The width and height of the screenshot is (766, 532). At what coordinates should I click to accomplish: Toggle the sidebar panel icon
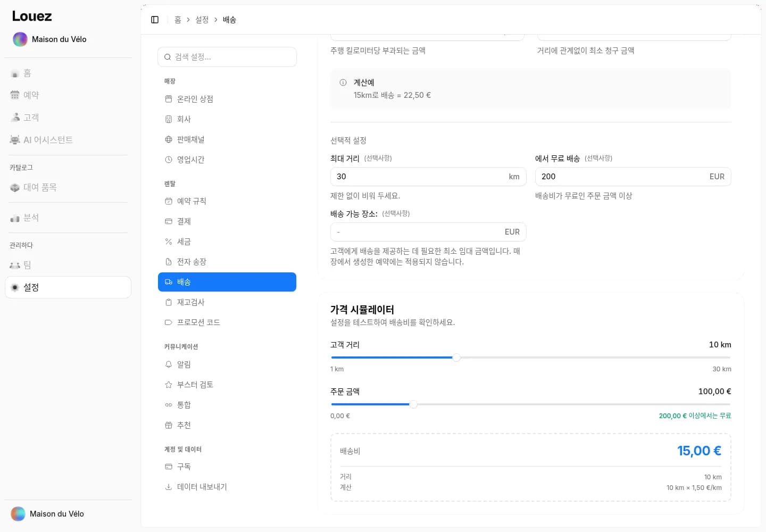[155, 20]
